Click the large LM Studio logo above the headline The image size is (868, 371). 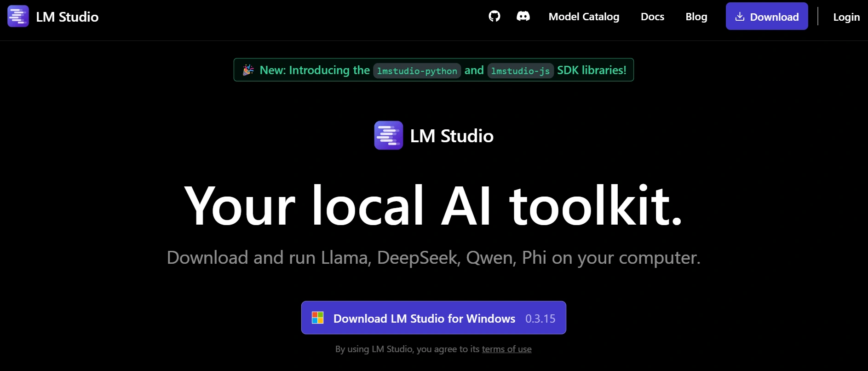[388, 135]
